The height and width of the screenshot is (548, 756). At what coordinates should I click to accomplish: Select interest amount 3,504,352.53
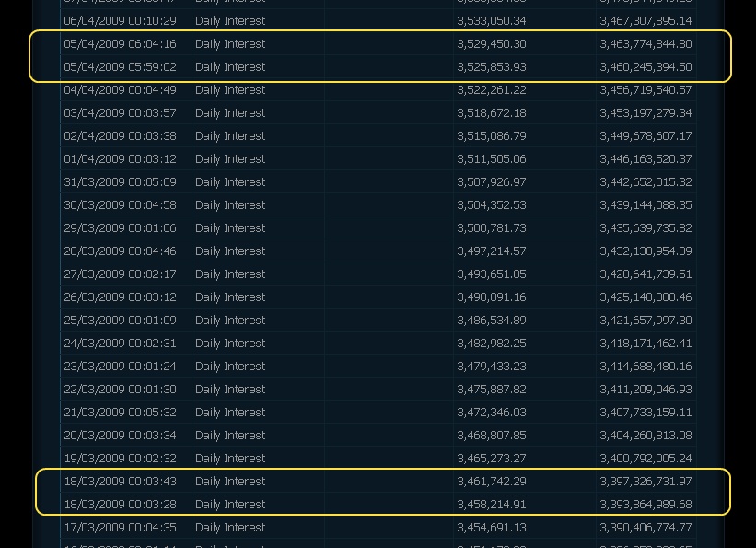point(492,205)
